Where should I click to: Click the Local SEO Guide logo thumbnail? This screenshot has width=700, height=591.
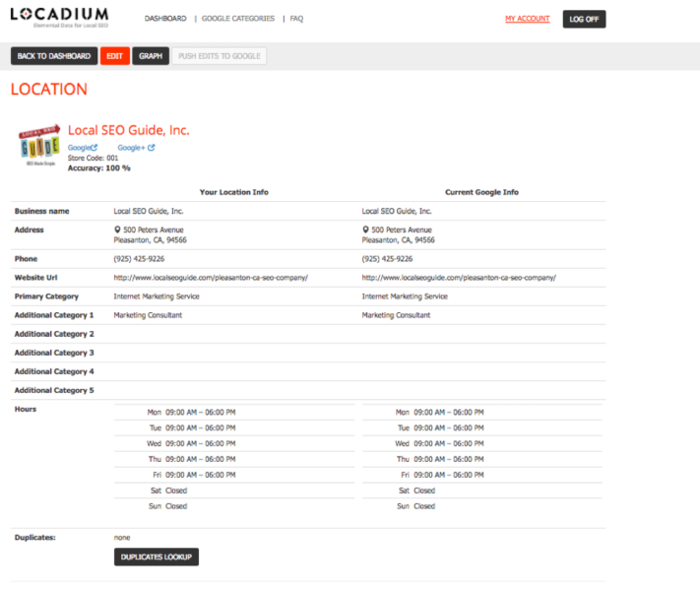39,145
